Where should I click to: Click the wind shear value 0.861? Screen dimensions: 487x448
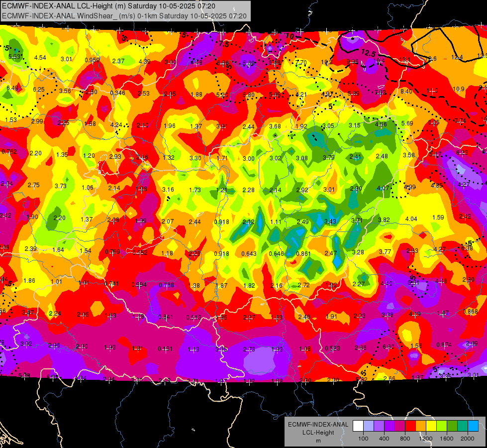click(x=303, y=254)
